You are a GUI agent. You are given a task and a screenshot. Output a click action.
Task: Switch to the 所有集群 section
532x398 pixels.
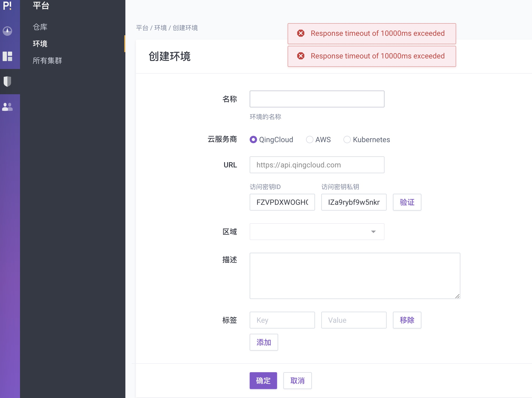[47, 61]
